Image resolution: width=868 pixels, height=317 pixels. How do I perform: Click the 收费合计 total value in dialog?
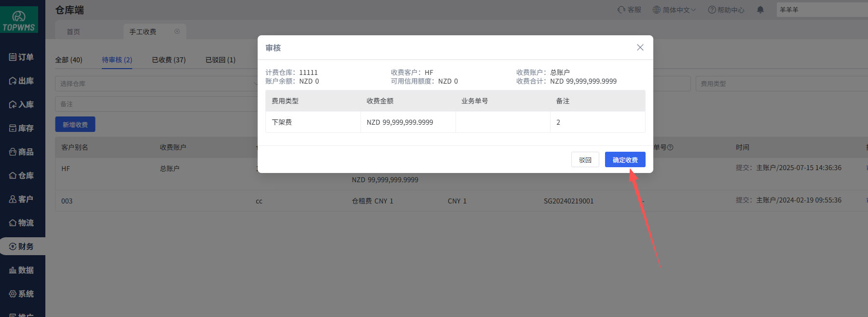(x=583, y=81)
